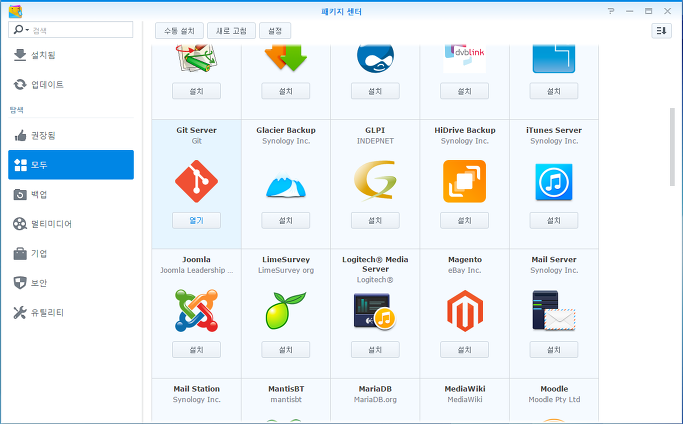Viewport: 683px width, 424px height.
Task: Click the Settings (설정) button
Action: pyautogui.click(x=275, y=31)
